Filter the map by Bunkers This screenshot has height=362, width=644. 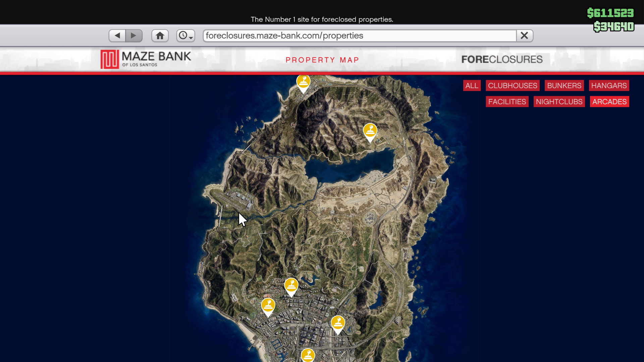tap(564, 85)
